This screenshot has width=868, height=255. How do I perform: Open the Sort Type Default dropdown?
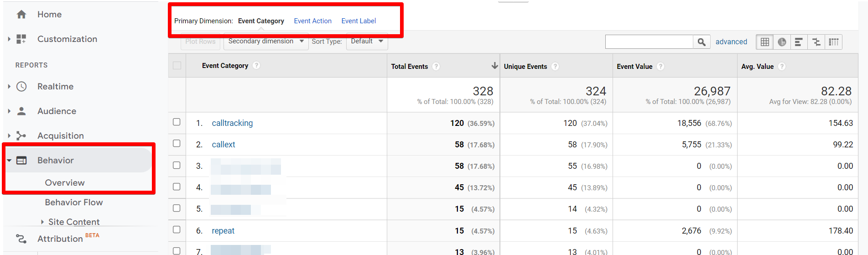tap(367, 42)
